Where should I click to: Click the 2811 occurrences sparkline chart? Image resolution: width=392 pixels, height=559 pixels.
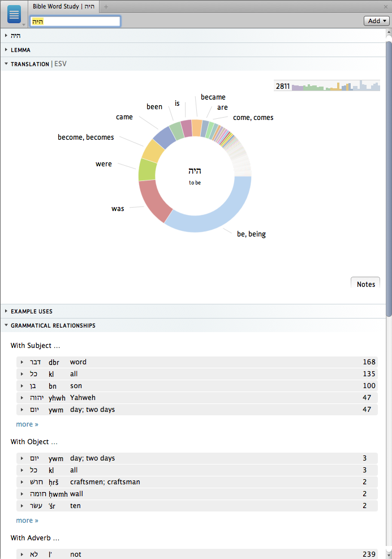[x=327, y=85]
